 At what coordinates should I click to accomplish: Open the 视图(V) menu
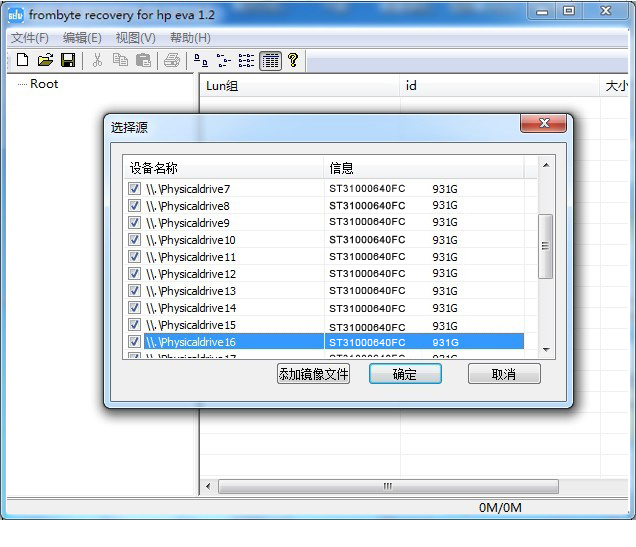click(x=135, y=38)
